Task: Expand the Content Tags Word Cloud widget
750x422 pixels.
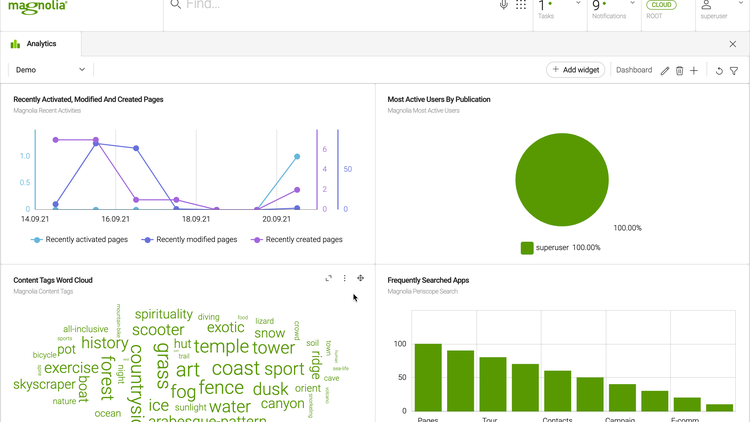Action: click(x=329, y=278)
